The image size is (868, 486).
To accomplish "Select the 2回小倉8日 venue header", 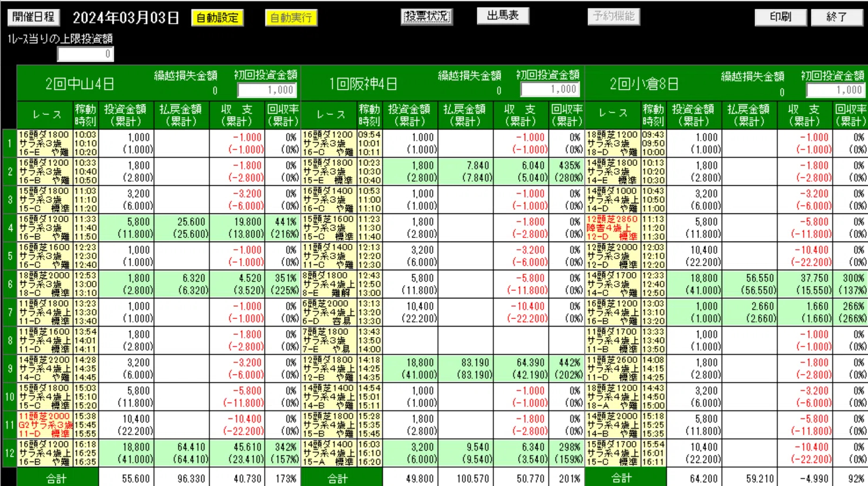I will coord(644,84).
